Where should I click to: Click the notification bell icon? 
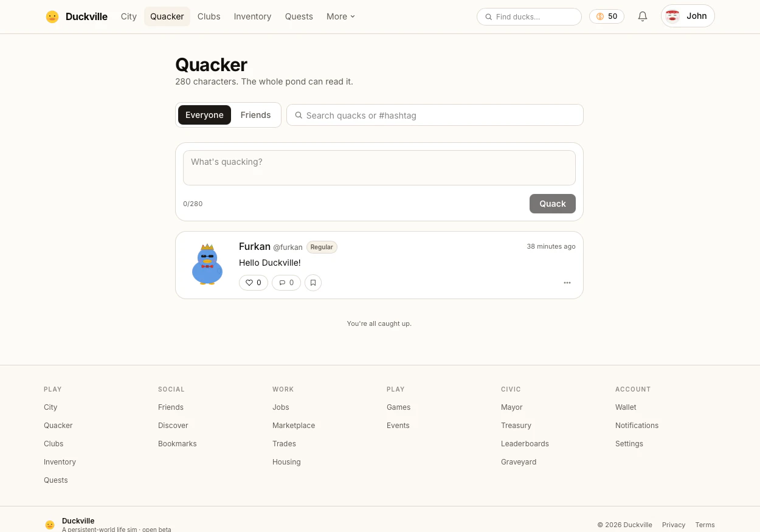pos(643,16)
